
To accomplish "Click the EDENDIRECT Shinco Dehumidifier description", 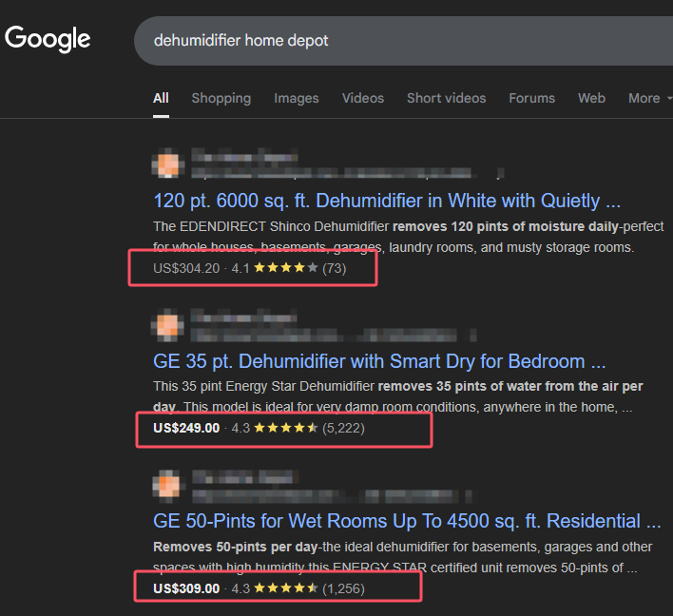I will [408, 237].
